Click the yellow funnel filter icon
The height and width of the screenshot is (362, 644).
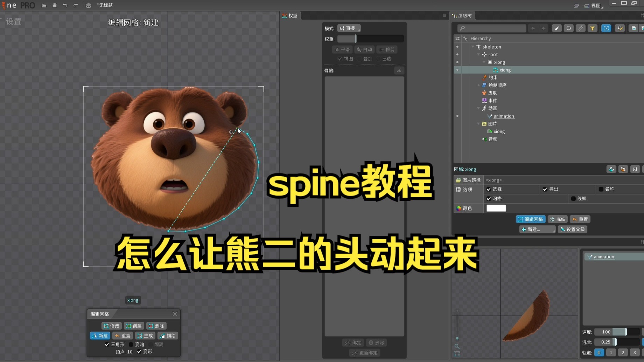[x=592, y=28]
